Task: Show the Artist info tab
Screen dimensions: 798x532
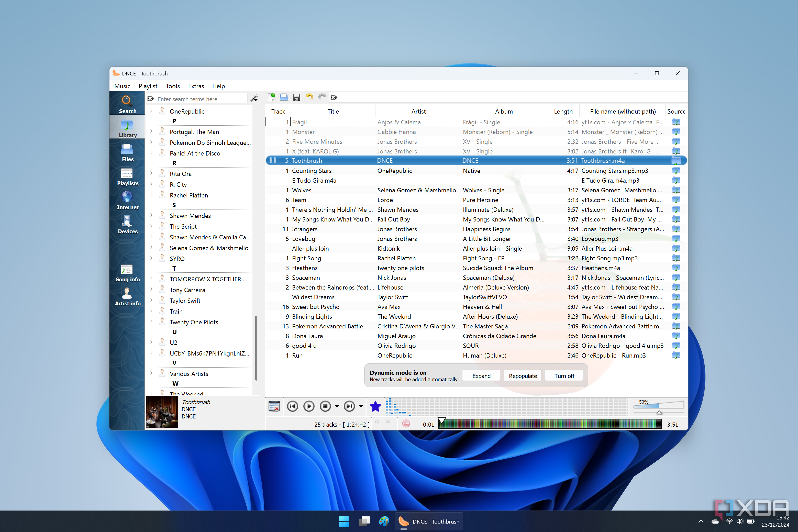Action: [127, 297]
